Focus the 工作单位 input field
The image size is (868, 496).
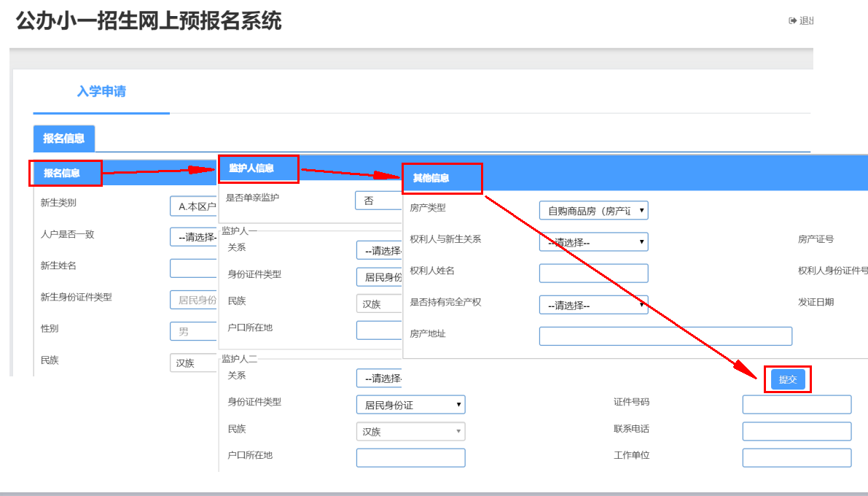[797, 457]
